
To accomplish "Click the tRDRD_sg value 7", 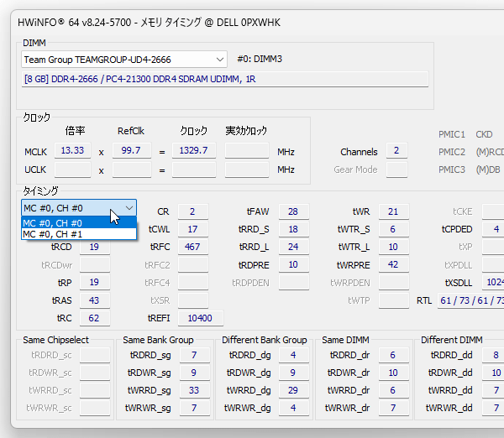I will [x=195, y=355].
